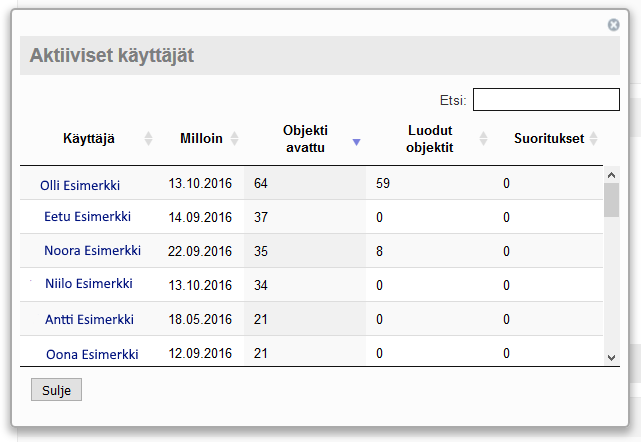Image resolution: width=641 pixels, height=442 pixels.
Task: Sort by Käyttäjä column arrows
Action: coord(148,139)
